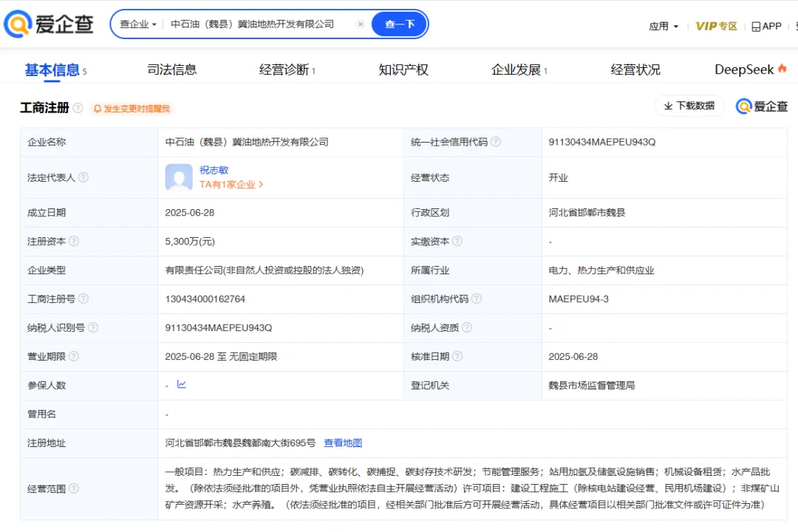The image size is (798, 532).
Task: Open 祝志敏 legal representative link
Action: 214,170
